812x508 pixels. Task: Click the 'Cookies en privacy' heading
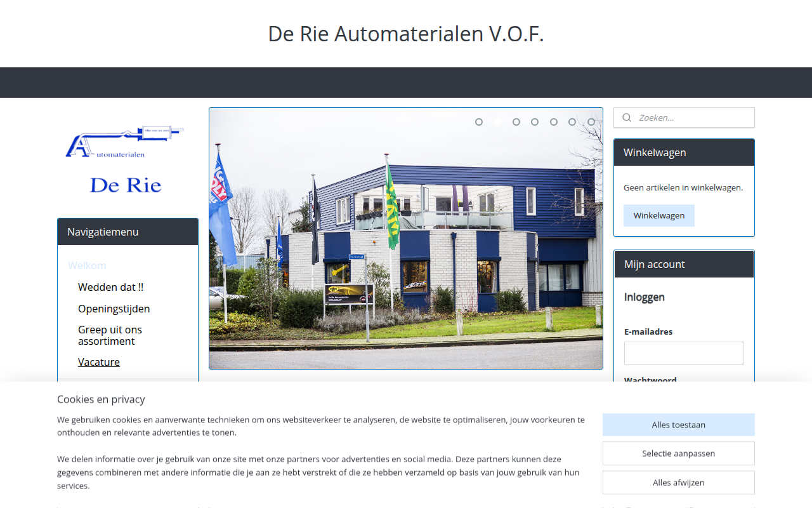point(101,399)
